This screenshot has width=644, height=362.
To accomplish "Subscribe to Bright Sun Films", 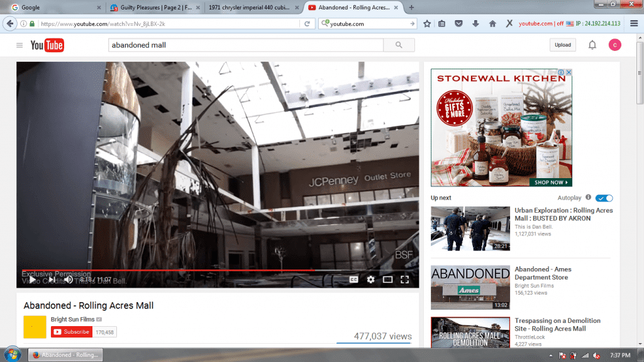I will click(71, 332).
